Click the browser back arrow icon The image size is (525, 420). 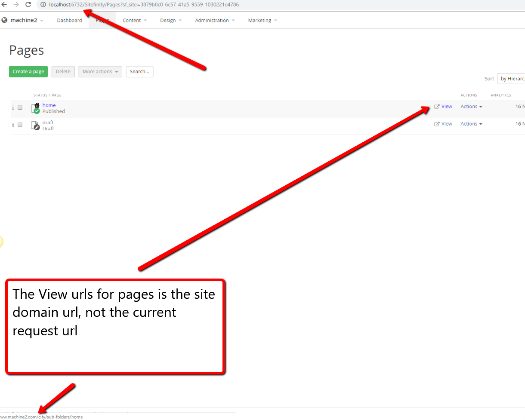click(4, 5)
